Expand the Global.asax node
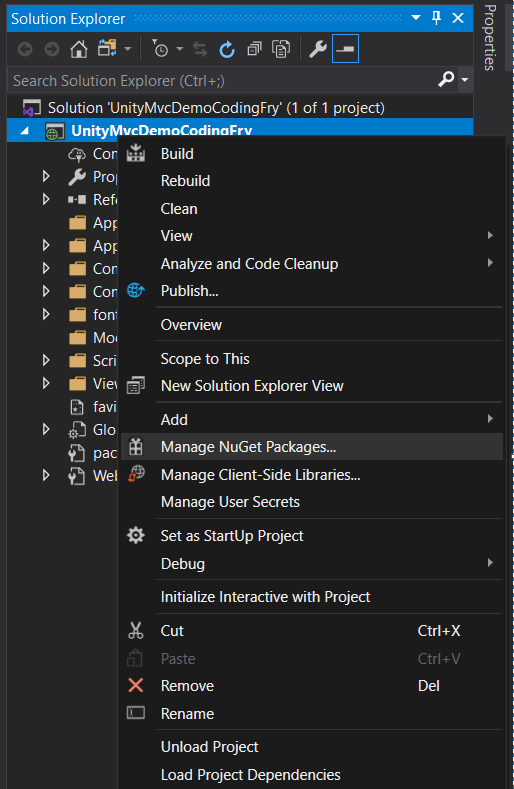Screen dimensions: 514x789 [x=46, y=429]
